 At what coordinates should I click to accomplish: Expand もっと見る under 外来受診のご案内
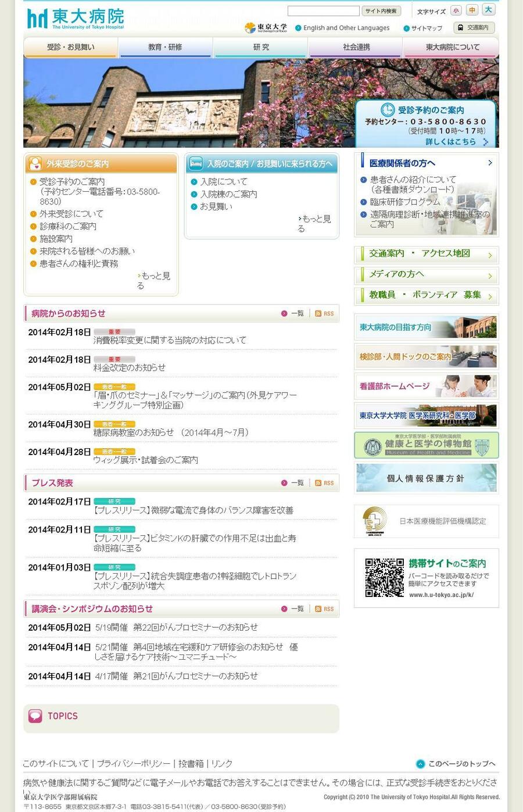click(x=153, y=280)
